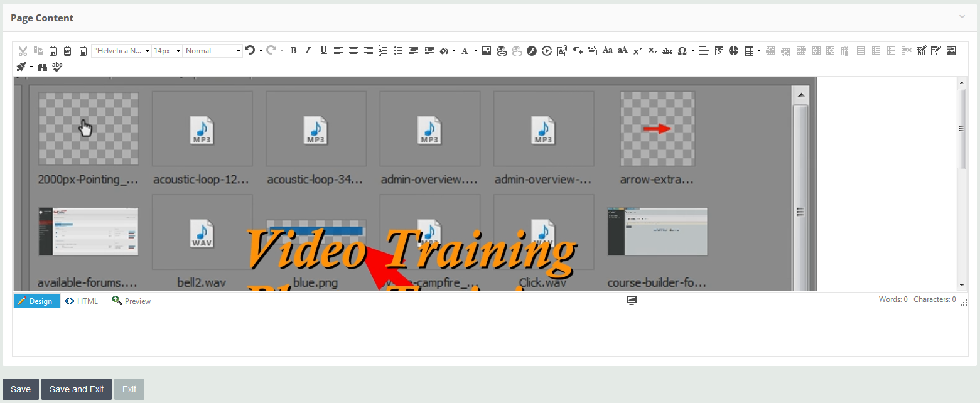The width and height of the screenshot is (980, 403).
Task: Switch to the HTML editing tab
Action: click(81, 301)
